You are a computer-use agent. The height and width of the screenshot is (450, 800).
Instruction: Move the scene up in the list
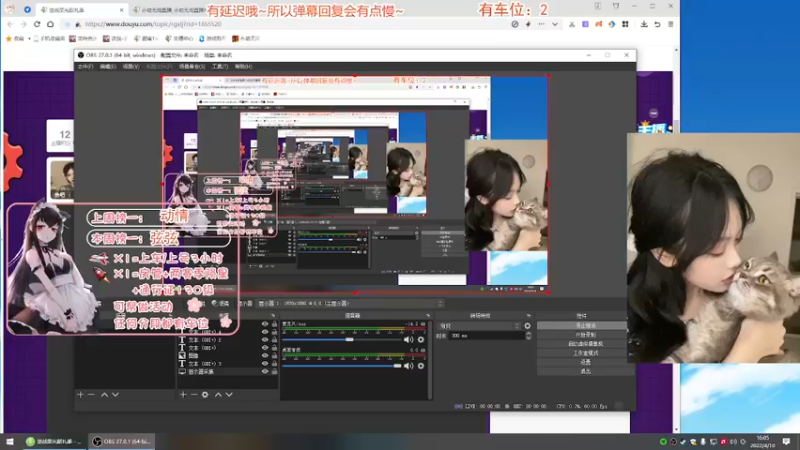tap(105, 394)
